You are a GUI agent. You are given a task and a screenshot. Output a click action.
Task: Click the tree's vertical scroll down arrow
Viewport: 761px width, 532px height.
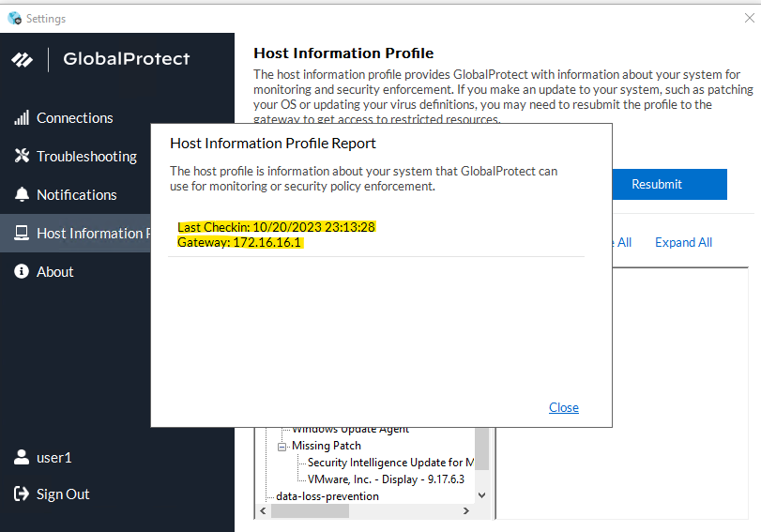coord(482,494)
